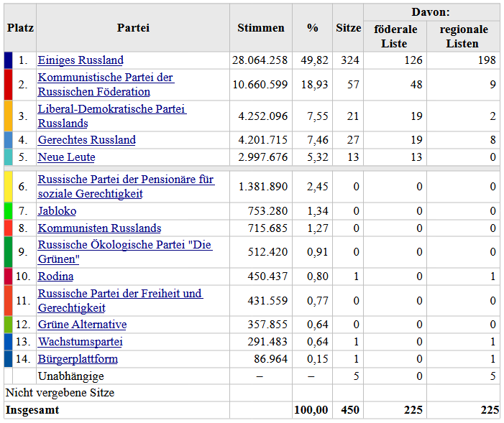Click the Sitze column header
Image resolution: width=504 pixels, height=423 pixels.
348,28
